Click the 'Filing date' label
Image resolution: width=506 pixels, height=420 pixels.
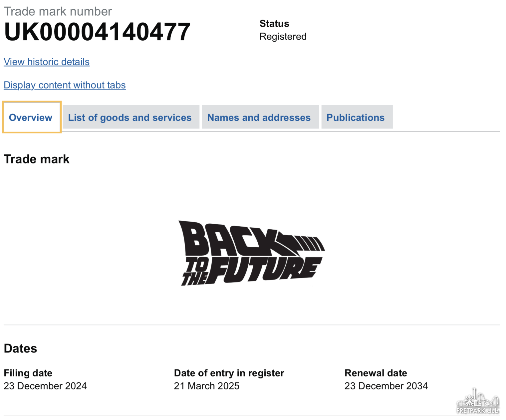(28, 373)
